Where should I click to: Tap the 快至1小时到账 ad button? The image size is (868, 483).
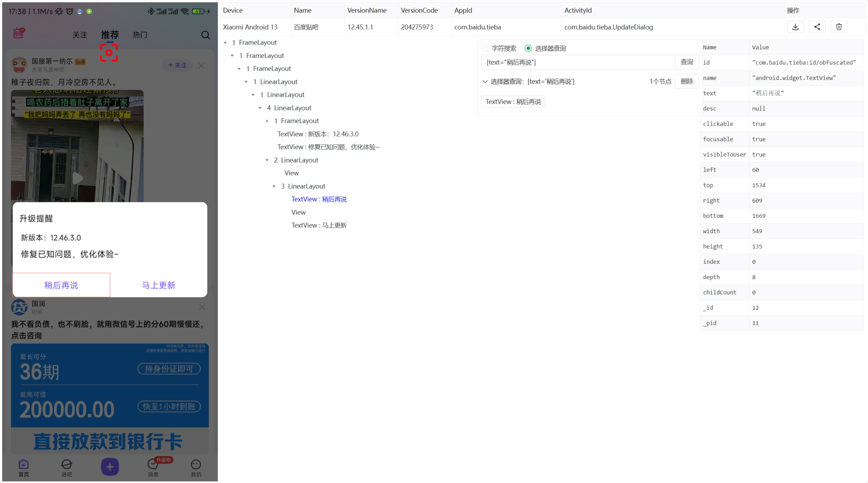tap(169, 406)
